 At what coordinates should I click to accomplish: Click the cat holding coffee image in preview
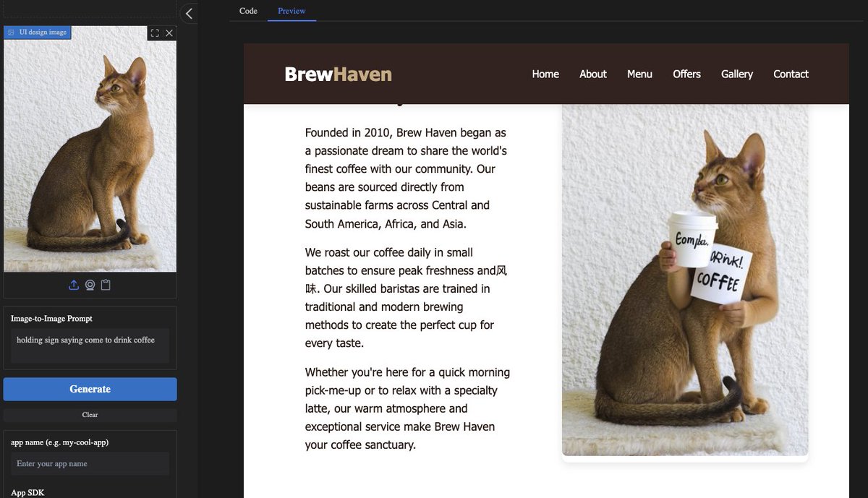point(685,279)
